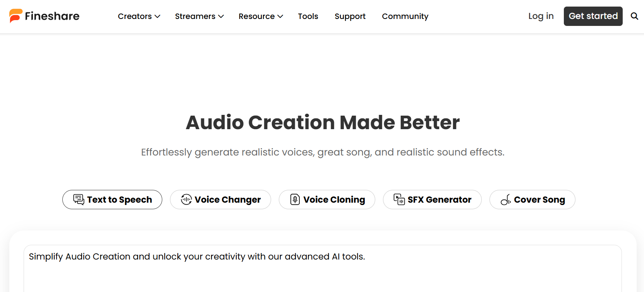Switch to the Voice Changer tab
644x292 pixels.
[220, 200]
